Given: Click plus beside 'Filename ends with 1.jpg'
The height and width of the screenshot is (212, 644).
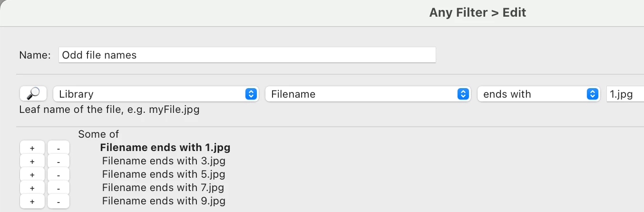Looking at the screenshot, I should [32, 148].
